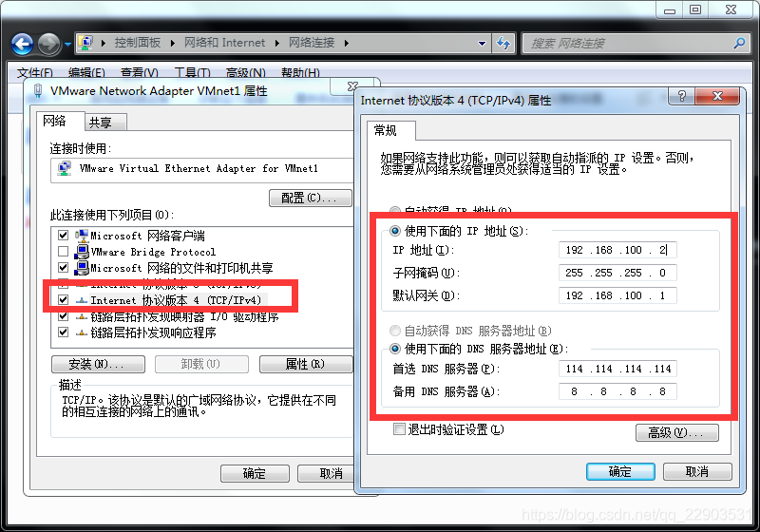Click the VMware Virtual Ethernet Adapter icon
This screenshot has height=532, width=760.
(64, 168)
